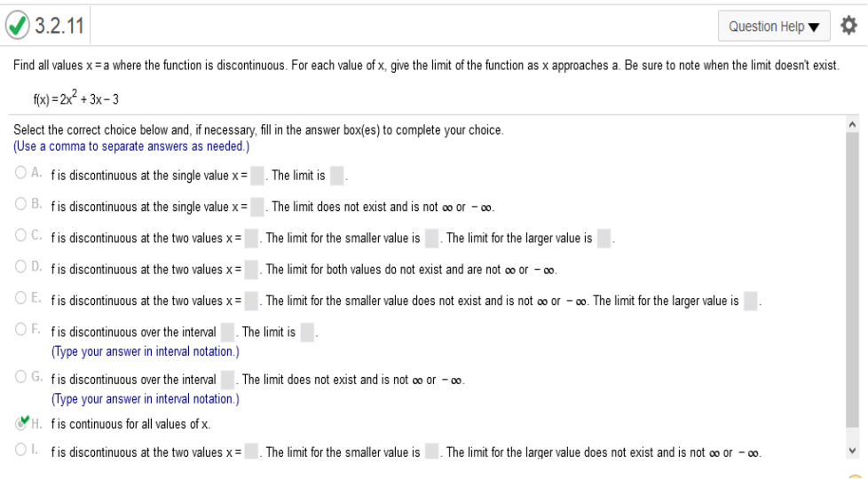Viewport: 868px width, 479px height.
Task: Select radio option B limit does not exist
Action: tap(20, 203)
